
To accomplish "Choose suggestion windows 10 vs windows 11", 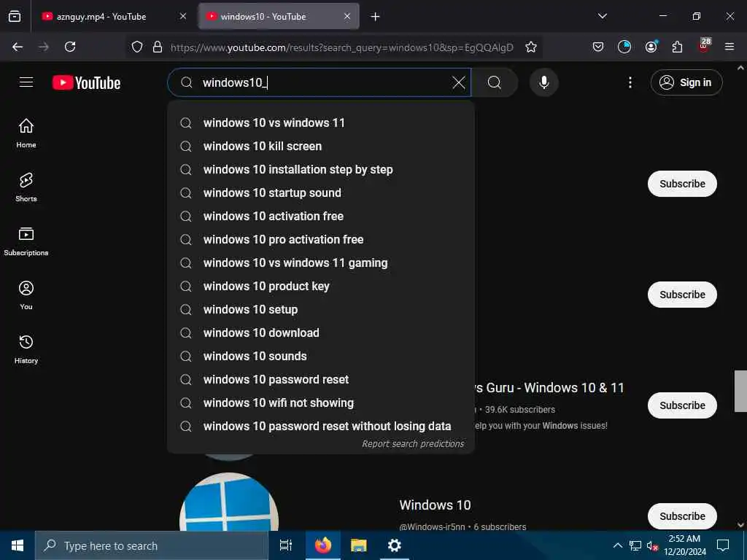I will coord(321,122).
